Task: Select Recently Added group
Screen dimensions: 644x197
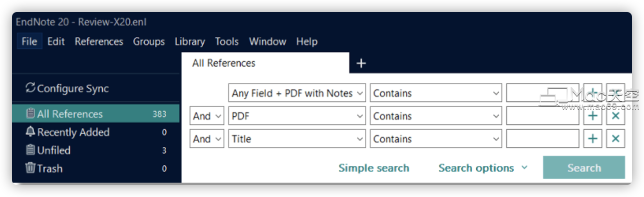Action: point(96,132)
